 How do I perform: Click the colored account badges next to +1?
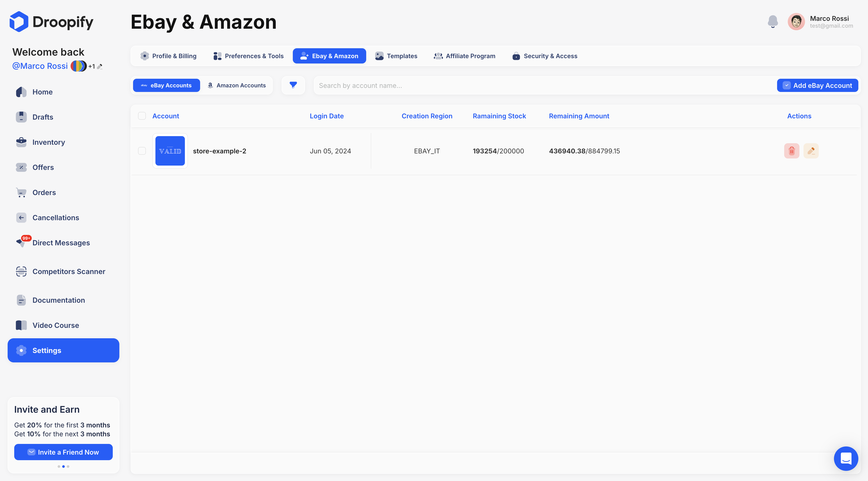click(x=78, y=66)
